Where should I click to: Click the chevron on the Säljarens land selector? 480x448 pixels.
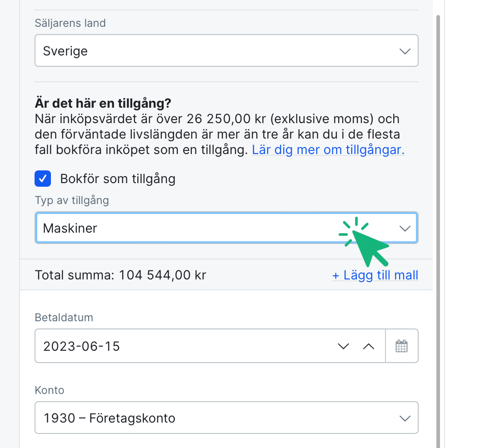pyautogui.click(x=405, y=50)
